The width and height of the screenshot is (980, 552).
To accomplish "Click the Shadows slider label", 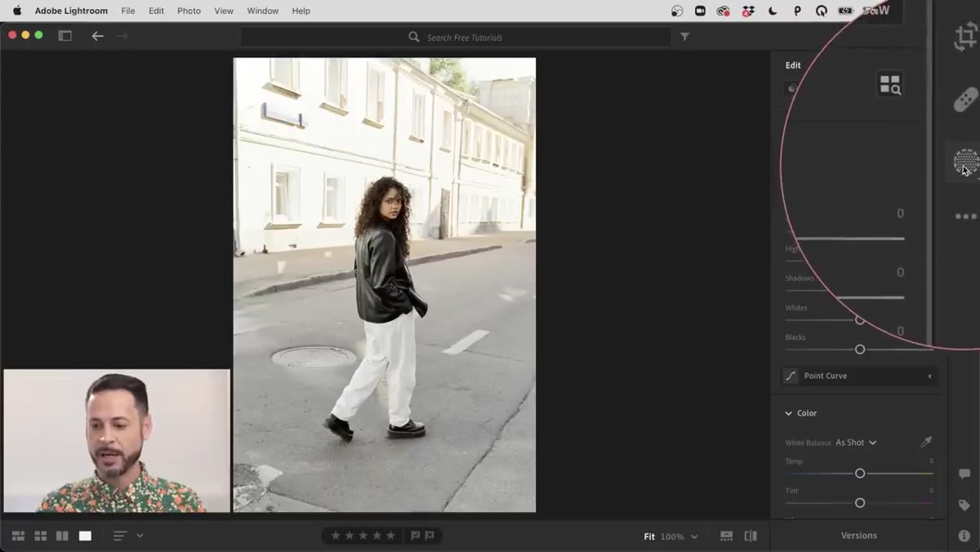I will click(x=800, y=278).
